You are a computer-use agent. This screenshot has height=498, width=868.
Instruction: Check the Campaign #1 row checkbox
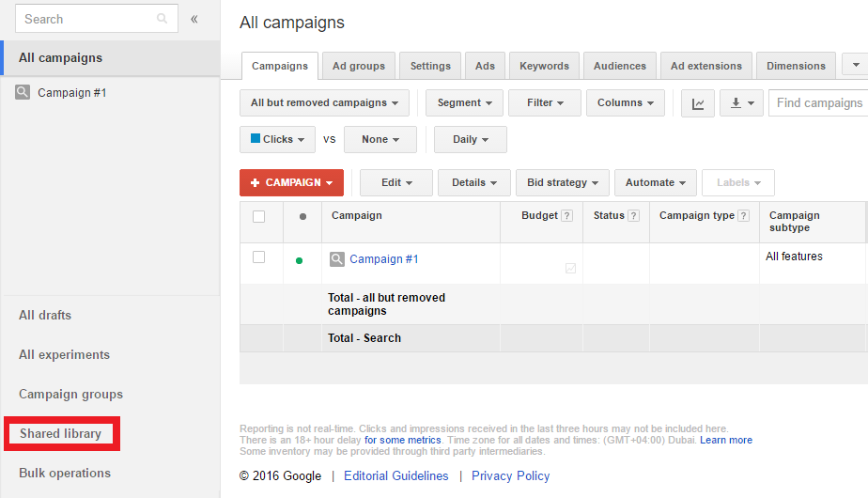point(259,257)
